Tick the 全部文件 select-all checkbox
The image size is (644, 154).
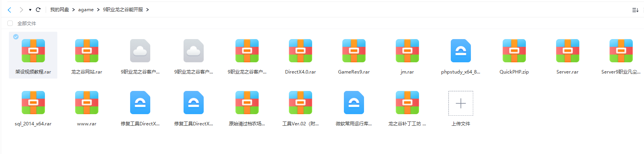10,23
